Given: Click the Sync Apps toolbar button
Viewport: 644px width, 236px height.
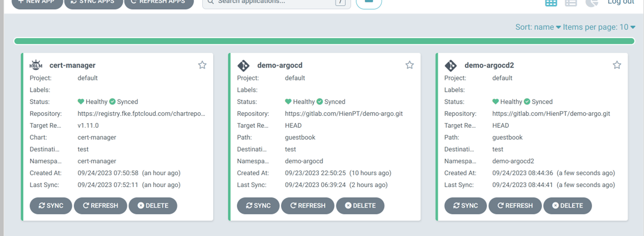Looking at the screenshot, I should 94,3.
